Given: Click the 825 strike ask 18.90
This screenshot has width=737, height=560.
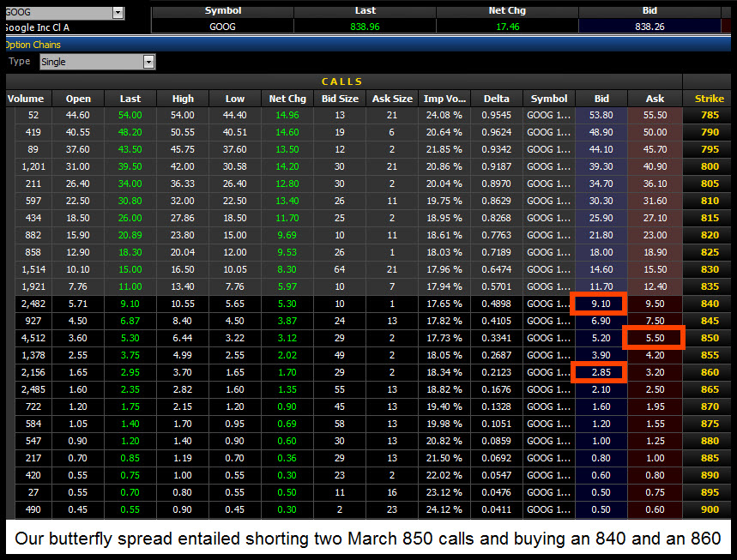Looking at the screenshot, I should (x=655, y=252).
